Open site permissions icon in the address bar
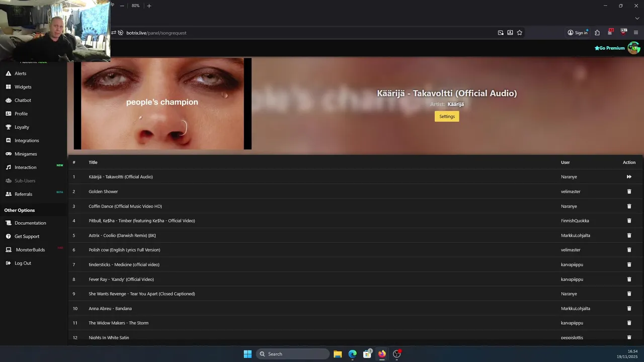This screenshot has width=644, height=362. [114, 33]
